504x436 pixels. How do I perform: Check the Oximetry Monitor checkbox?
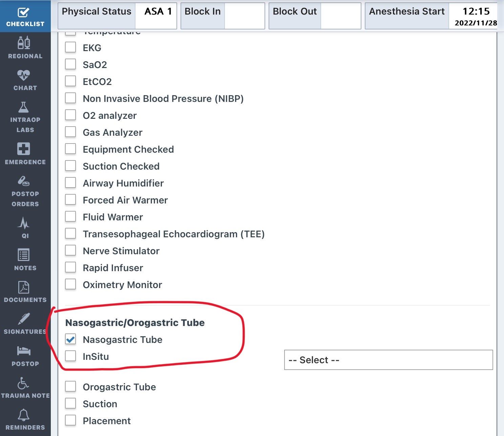[70, 284]
